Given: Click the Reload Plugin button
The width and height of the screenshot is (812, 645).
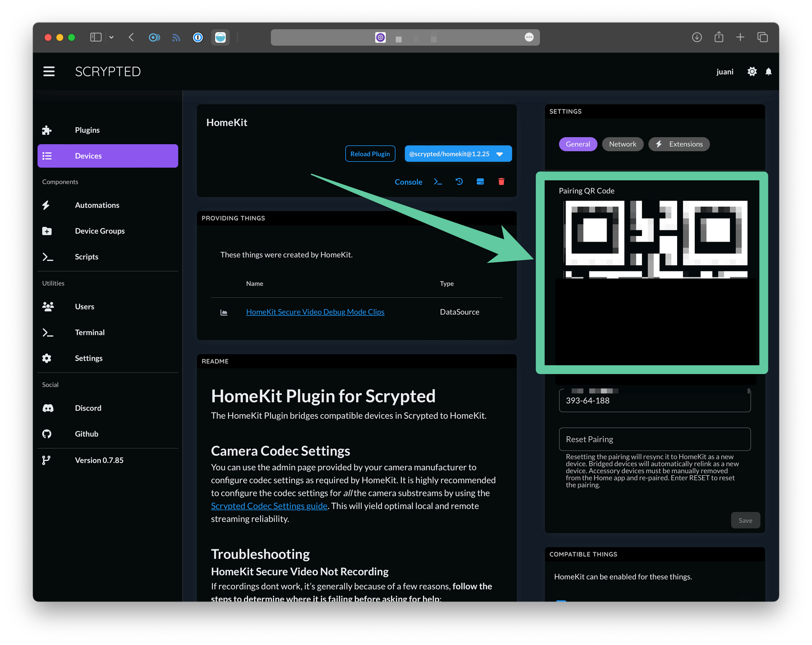Looking at the screenshot, I should coord(370,154).
